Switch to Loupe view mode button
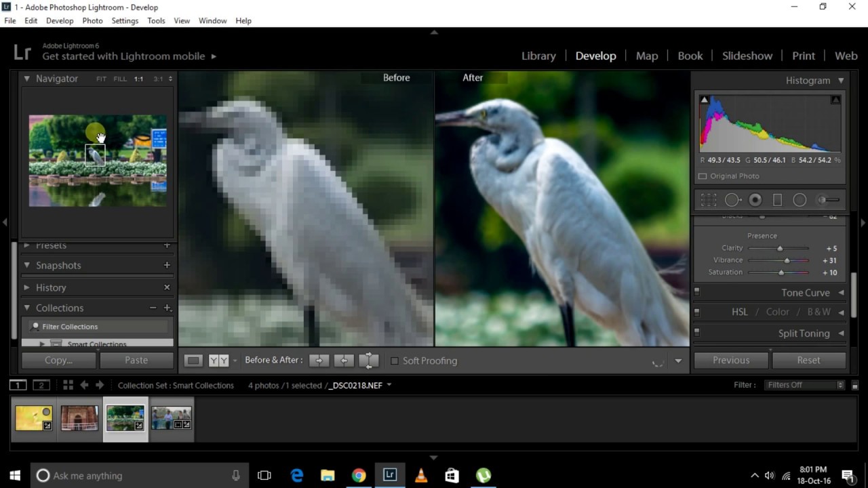This screenshot has height=488, width=868. [193, 361]
